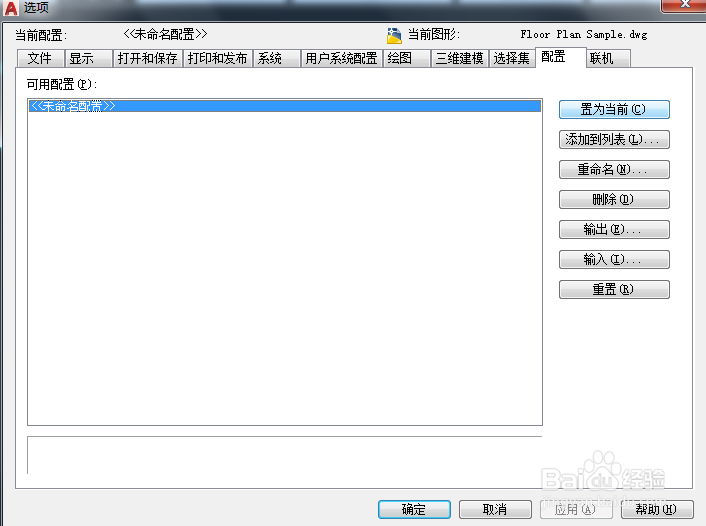Cancel the dialog with 取消
The height and width of the screenshot is (526, 706).
pyautogui.click(x=495, y=509)
